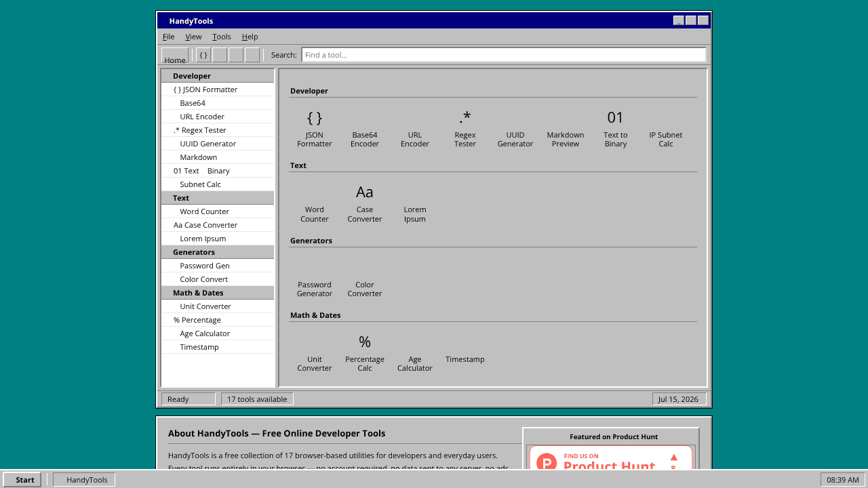Viewport: 868px width, 488px height.
Task: Click the Find us on Product Hunt badge
Action: click(x=611, y=458)
